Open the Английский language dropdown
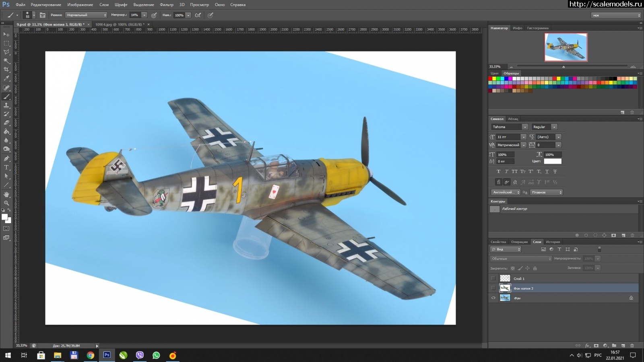Image resolution: width=644 pixels, height=362 pixels. click(506, 192)
